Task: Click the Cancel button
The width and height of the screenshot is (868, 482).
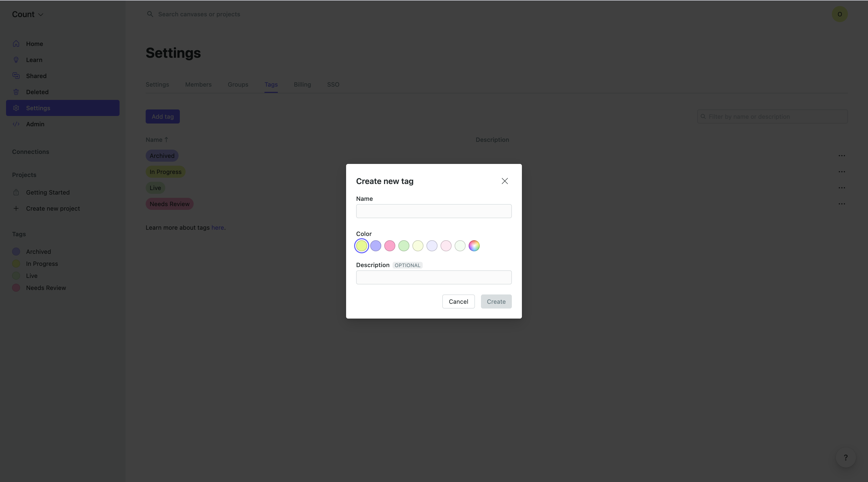Action: (x=458, y=302)
